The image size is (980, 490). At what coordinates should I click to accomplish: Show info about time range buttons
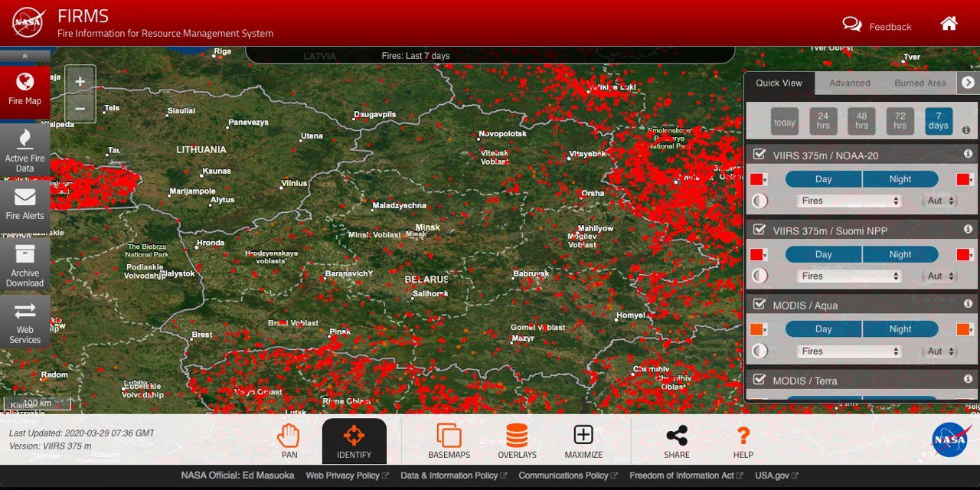[966, 130]
